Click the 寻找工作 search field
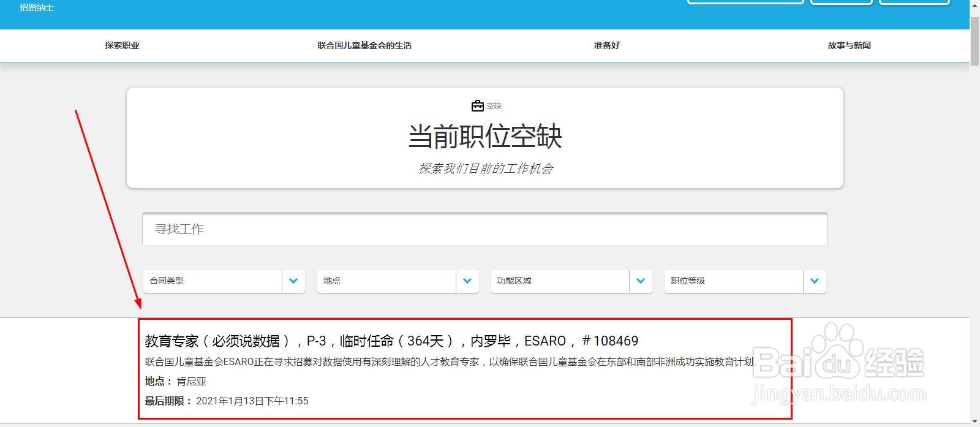This screenshot has width=980, height=427. point(485,229)
